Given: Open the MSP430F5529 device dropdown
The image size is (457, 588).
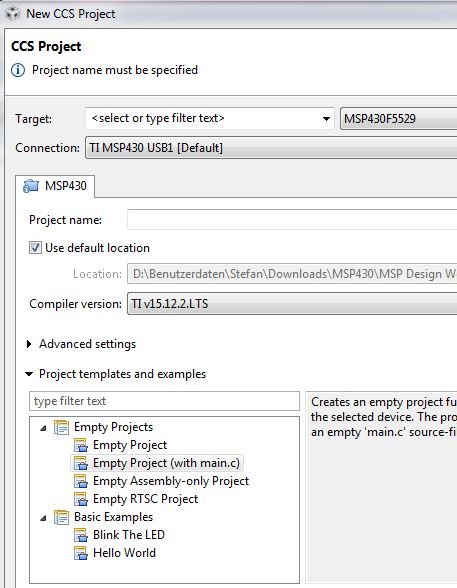Looking at the screenshot, I should (399, 119).
